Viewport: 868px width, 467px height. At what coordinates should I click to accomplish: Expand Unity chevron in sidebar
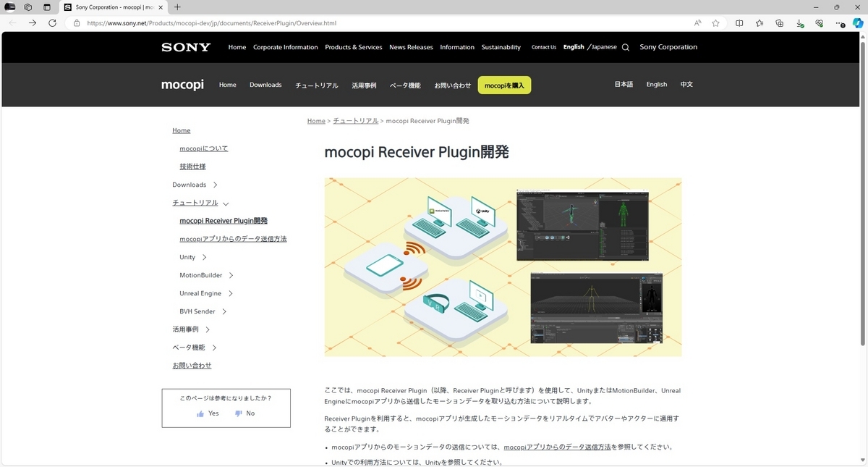[205, 258]
